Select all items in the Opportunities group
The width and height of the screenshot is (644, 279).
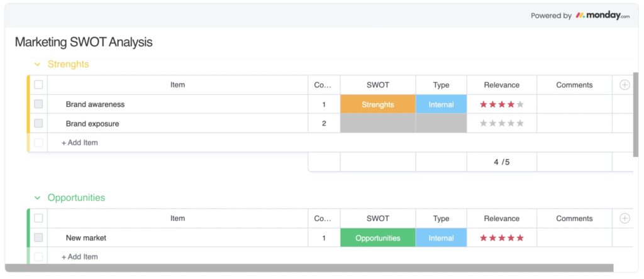click(38, 219)
